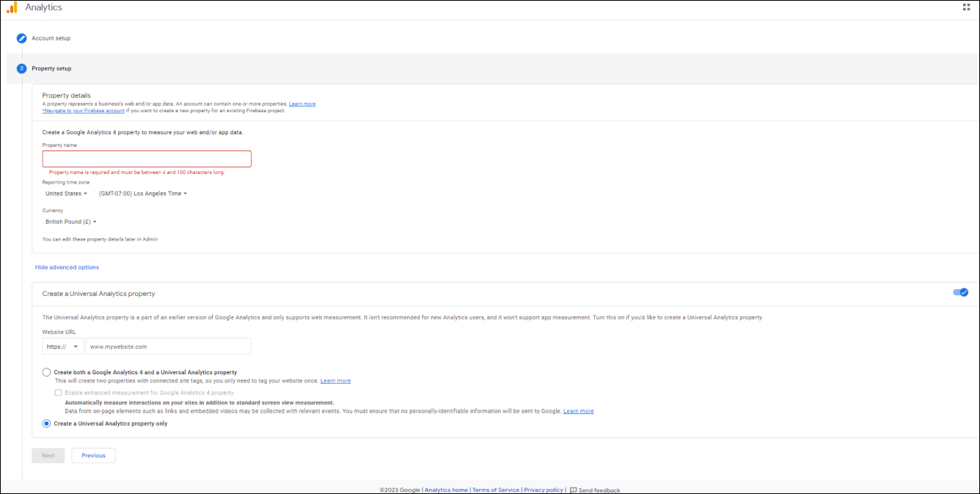Check Enable enhanced measurement for Google Analytics 4
The image size is (980, 494).
click(59, 393)
